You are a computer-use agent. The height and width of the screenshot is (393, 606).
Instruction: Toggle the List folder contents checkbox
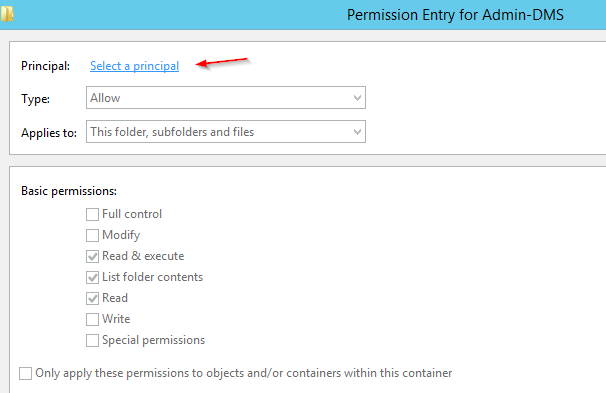(x=92, y=277)
